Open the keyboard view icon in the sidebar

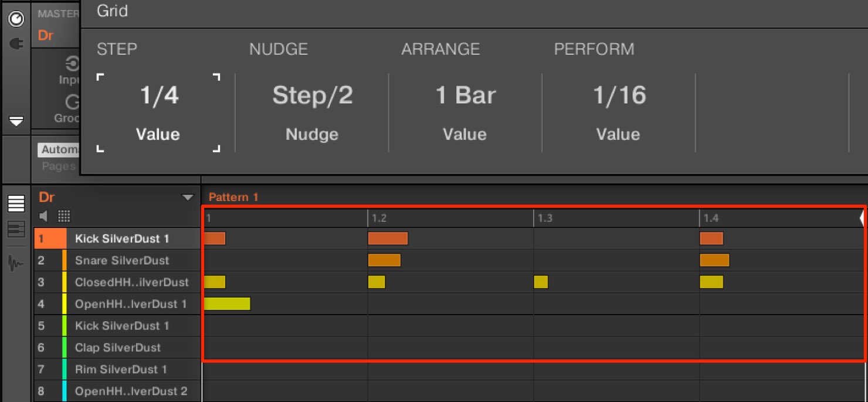(x=16, y=229)
